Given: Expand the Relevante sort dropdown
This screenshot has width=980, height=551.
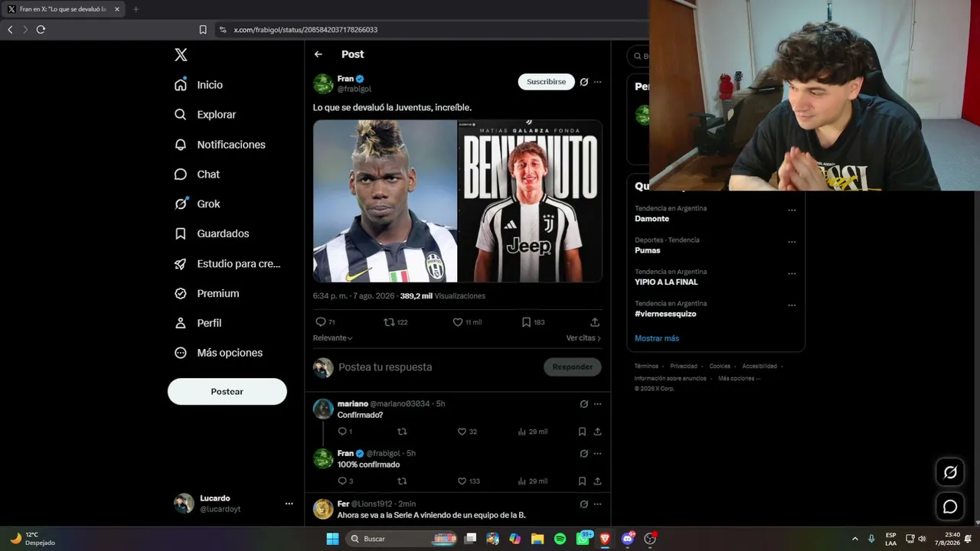Looking at the screenshot, I should tap(333, 338).
